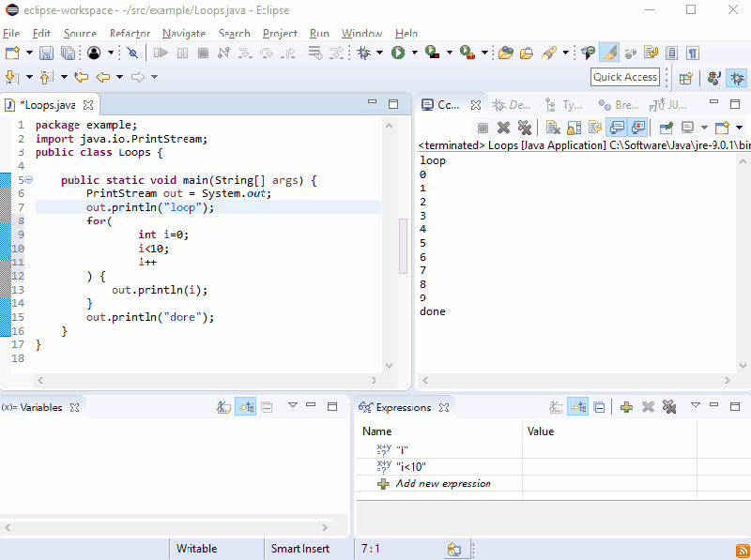The image size is (751, 560).
Task: Open Display Selected Console dropdown
Action: [x=704, y=128]
